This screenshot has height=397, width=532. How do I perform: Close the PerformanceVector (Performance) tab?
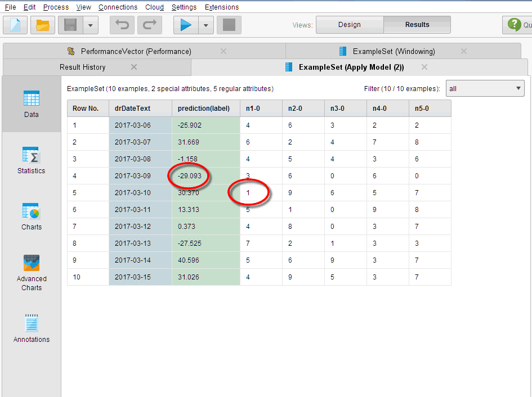coord(223,51)
